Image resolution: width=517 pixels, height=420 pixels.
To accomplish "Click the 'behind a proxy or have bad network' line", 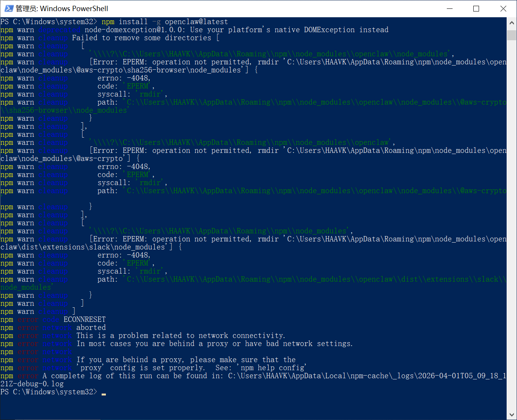I will point(214,344).
